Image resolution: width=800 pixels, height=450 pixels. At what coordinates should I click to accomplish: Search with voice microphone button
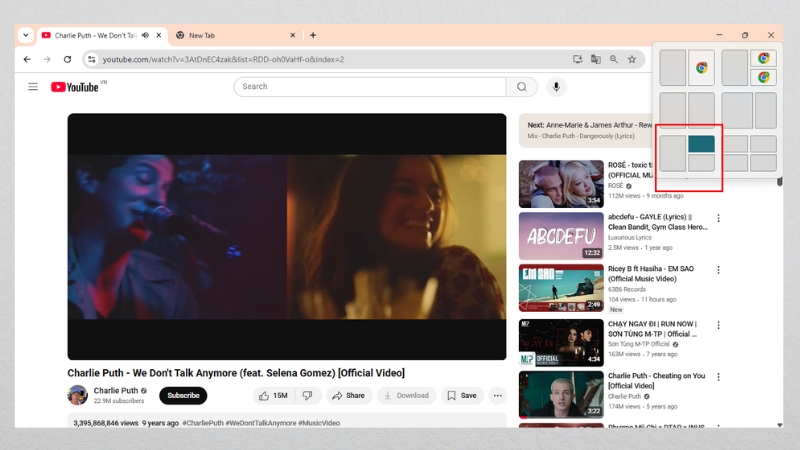click(x=556, y=87)
